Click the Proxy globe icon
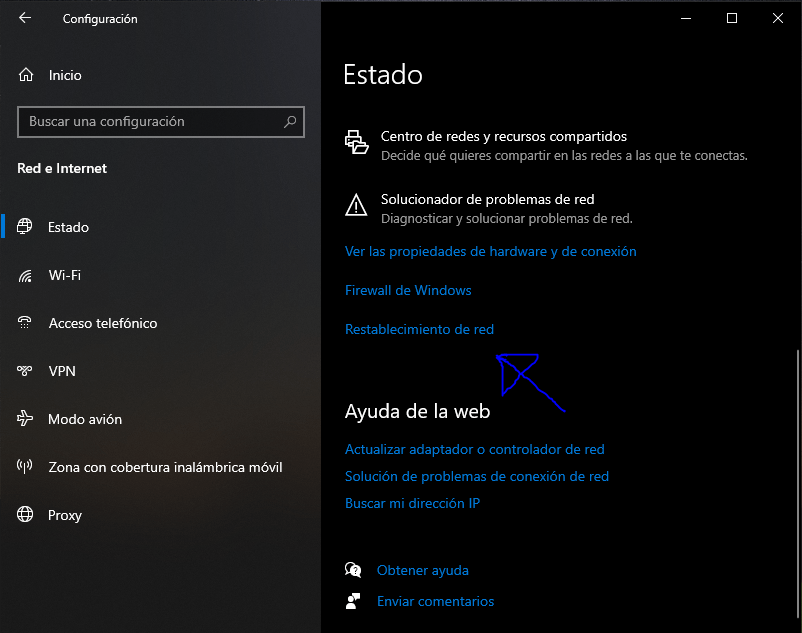Screen dimensions: 802x633 click(x=25, y=514)
